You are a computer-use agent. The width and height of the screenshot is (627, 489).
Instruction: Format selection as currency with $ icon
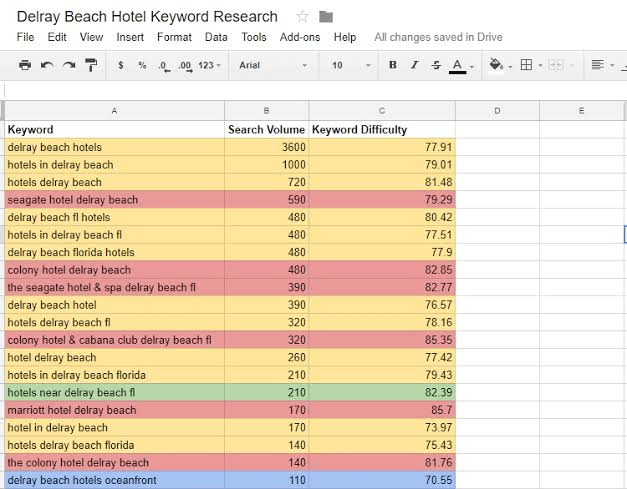121,65
